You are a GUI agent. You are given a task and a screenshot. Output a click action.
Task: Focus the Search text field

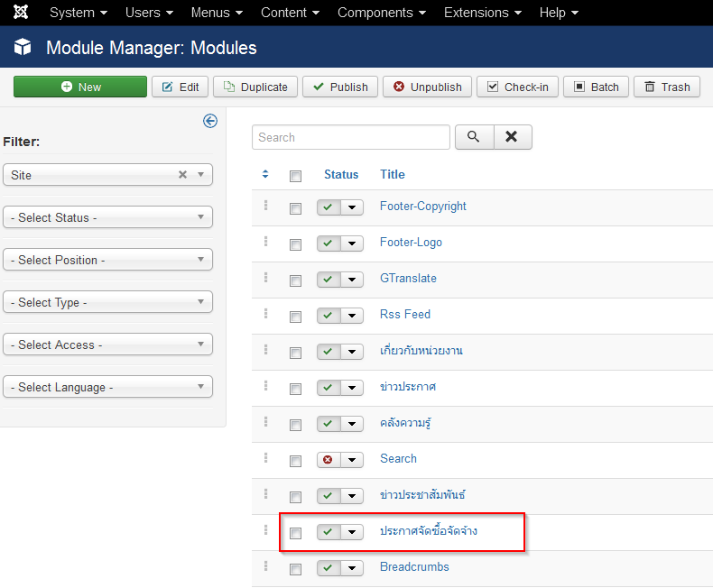pos(350,137)
